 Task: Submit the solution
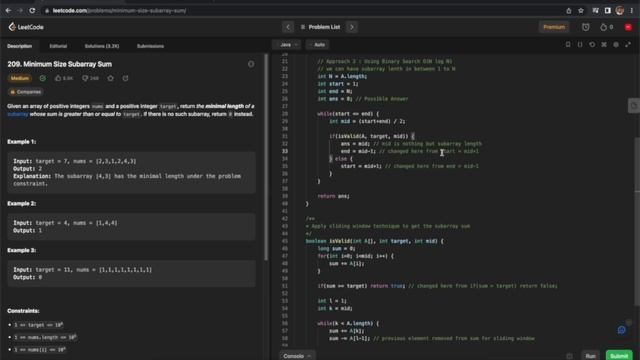click(619, 356)
